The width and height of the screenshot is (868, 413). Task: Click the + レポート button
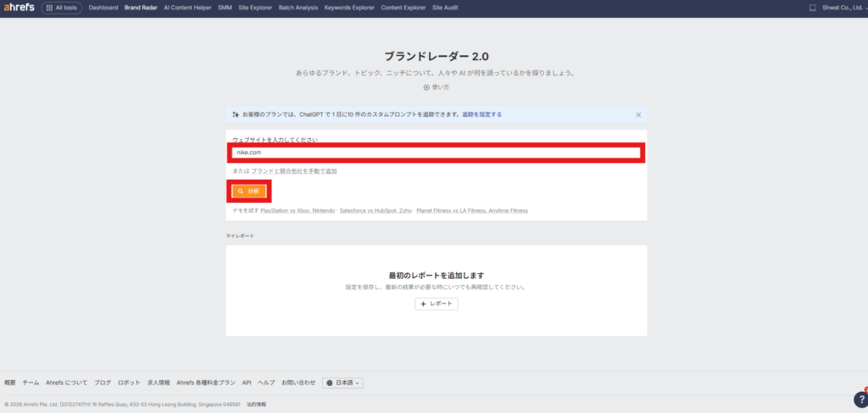(437, 304)
